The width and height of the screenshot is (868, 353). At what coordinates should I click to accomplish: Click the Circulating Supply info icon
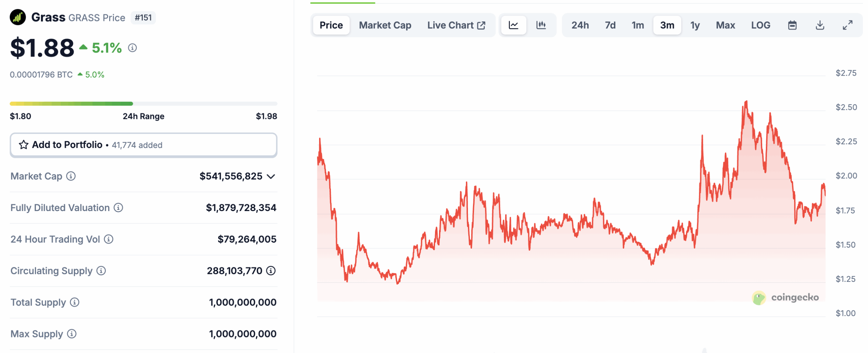point(100,271)
